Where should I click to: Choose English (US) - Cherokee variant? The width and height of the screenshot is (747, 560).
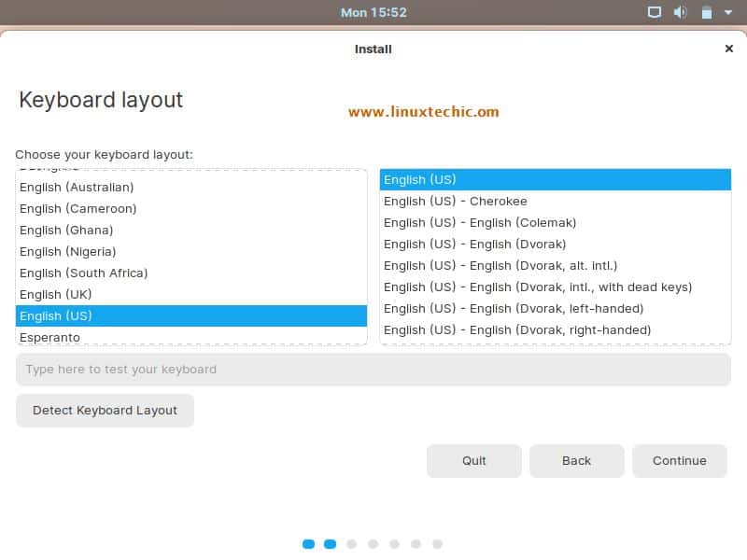[x=555, y=201]
